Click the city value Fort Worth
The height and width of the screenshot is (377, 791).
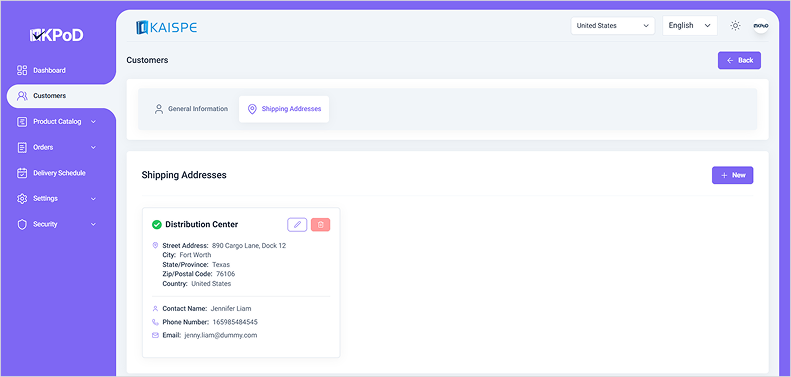(x=195, y=255)
